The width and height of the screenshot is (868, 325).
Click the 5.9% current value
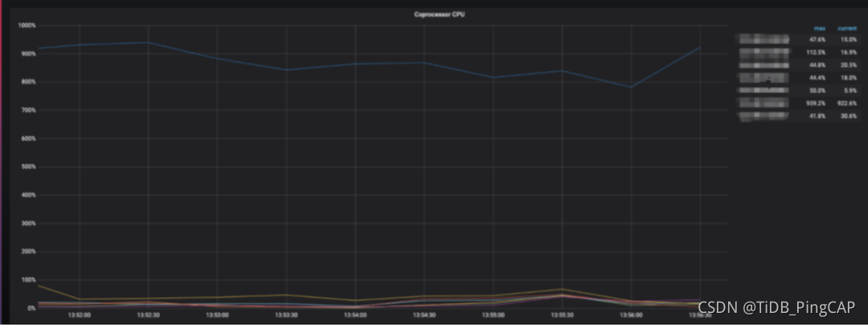click(850, 91)
